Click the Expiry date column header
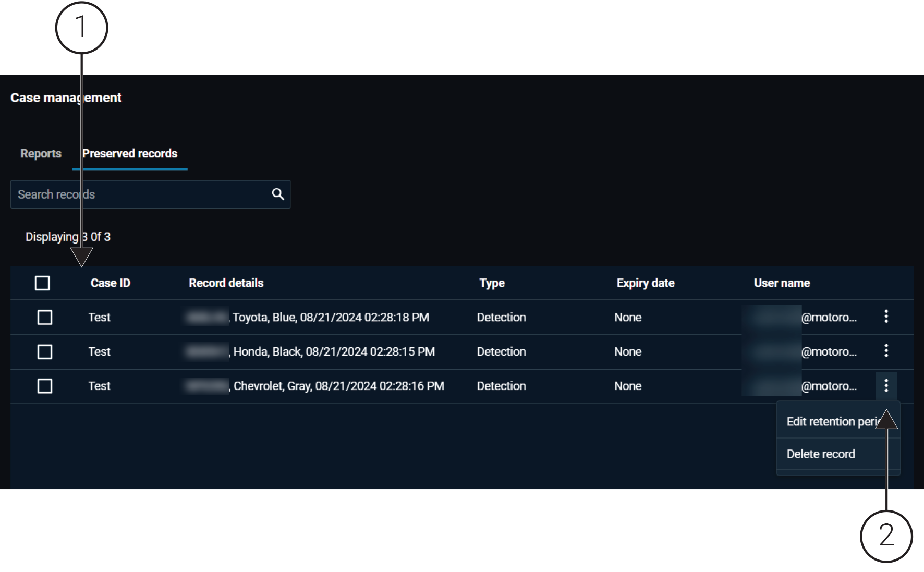This screenshot has width=924, height=572. (x=645, y=283)
